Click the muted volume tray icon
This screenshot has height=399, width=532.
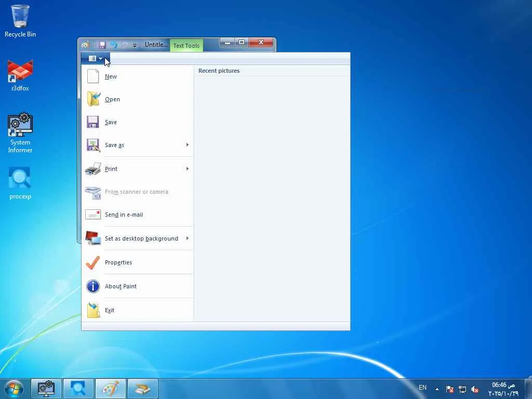click(475, 389)
